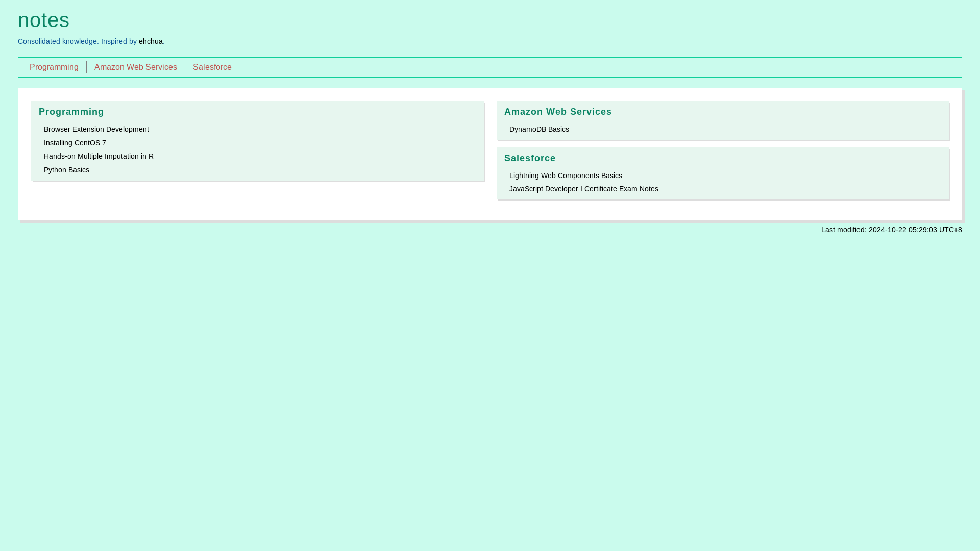Select Programming in the navigation bar
Image resolution: width=980 pixels, height=551 pixels.
[x=54, y=67]
